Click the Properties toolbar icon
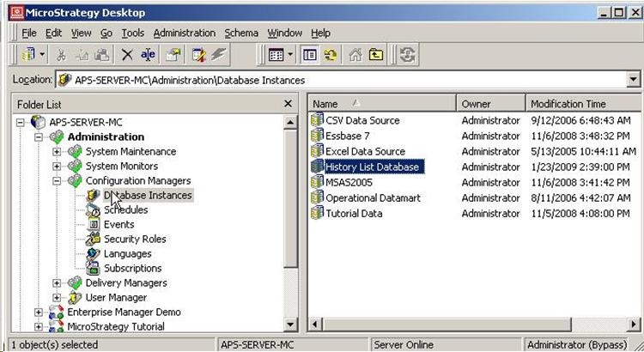The width and height of the screenshot is (644, 352). pos(173,54)
